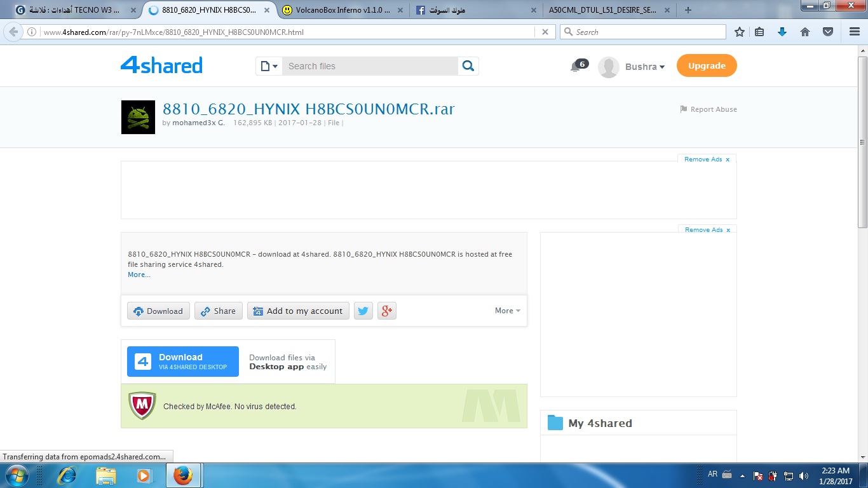Expand the More dropdown in action bar

click(508, 311)
